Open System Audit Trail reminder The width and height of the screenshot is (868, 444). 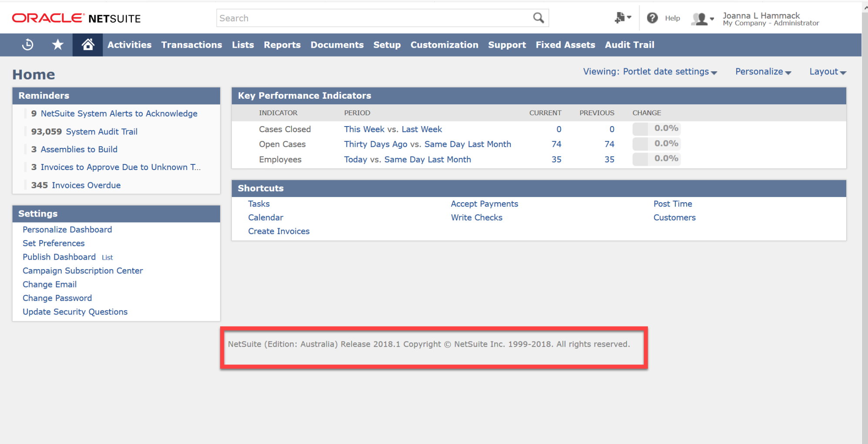(101, 131)
